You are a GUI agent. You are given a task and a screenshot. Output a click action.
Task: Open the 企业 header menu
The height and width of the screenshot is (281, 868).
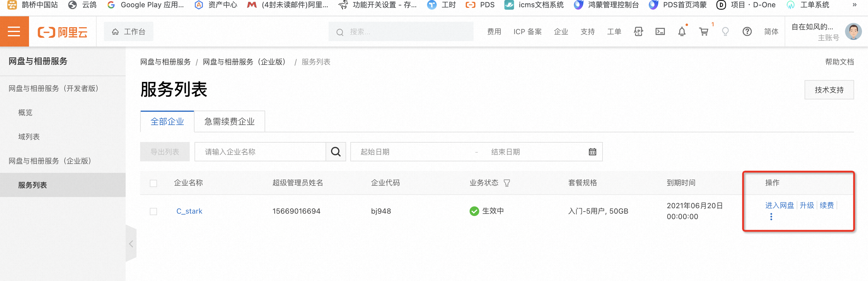(561, 32)
